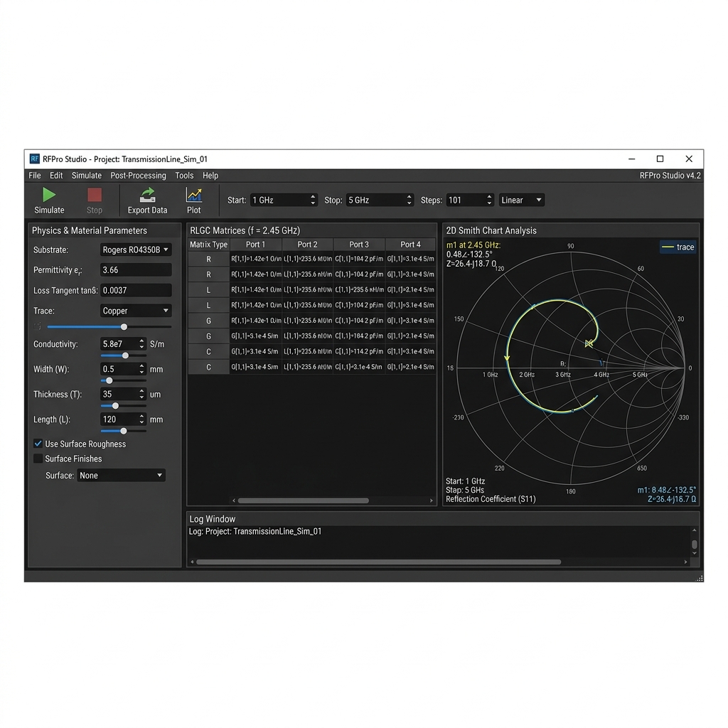The width and height of the screenshot is (728, 728).
Task: Open the Simulate menu in menu bar
Action: coord(86,176)
